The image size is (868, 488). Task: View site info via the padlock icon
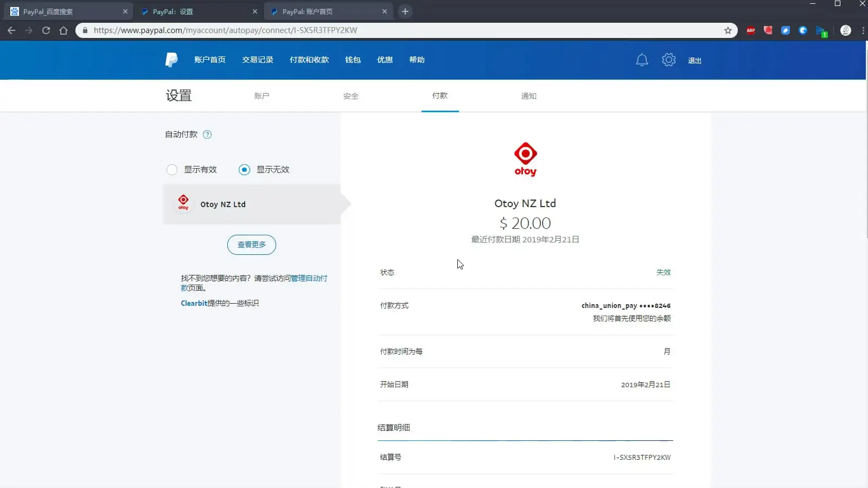85,30
